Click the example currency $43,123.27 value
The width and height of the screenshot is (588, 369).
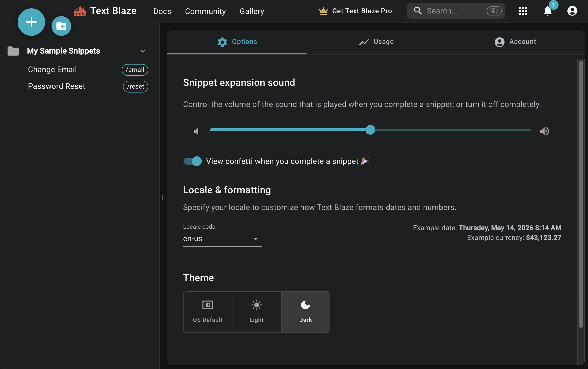pyautogui.click(x=544, y=238)
